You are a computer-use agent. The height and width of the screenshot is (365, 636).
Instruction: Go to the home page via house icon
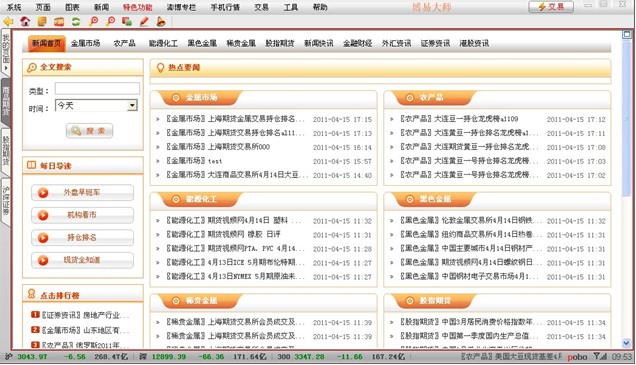click(x=25, y=21)
